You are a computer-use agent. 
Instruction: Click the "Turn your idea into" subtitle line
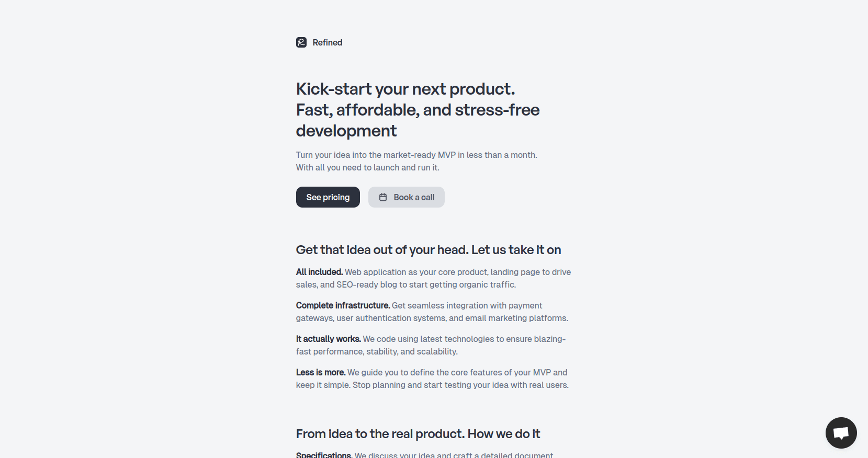(x=416, y=155)
